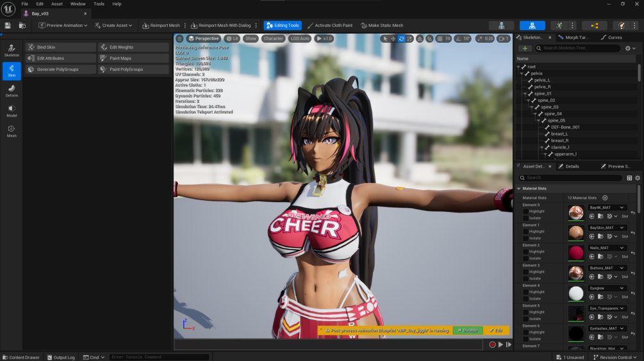Reset Element 2 material to default
The width and height of the screenshot is (644, 361).
(x=633, y=253)
